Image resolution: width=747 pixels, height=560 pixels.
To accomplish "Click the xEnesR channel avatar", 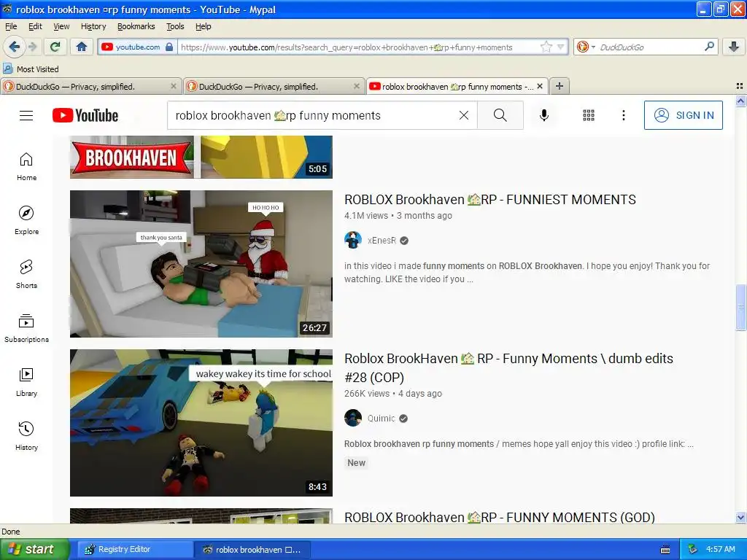I will [x=353, y=240].
